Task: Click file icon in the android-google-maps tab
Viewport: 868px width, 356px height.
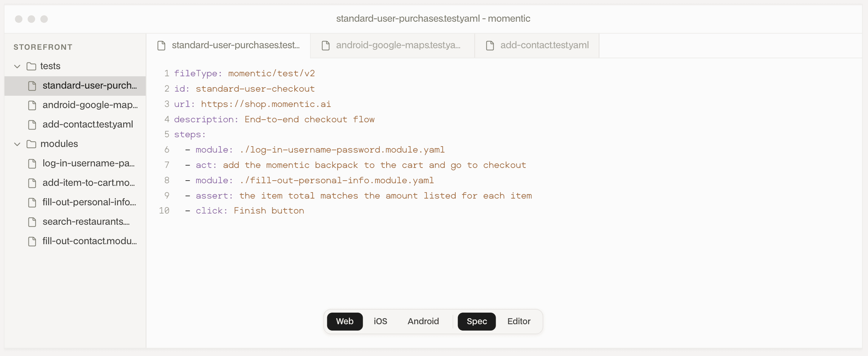Action: tap(326, 45)
